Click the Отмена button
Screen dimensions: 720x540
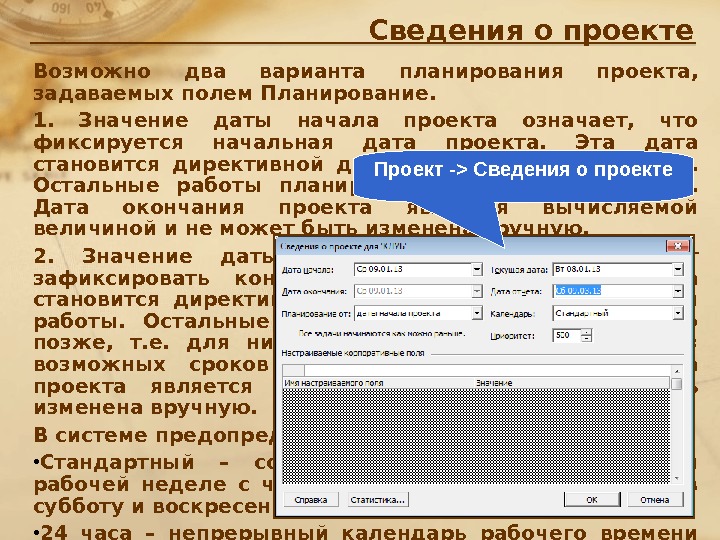[655, 500]
